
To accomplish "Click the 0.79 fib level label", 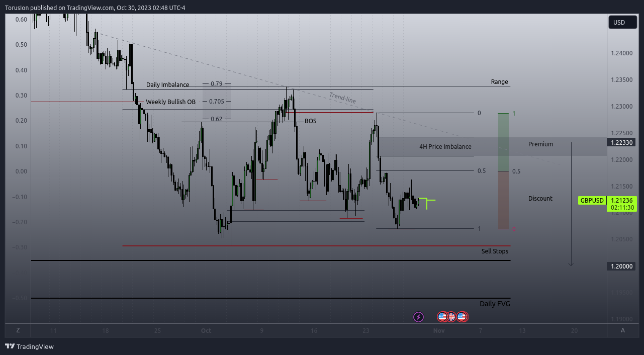I will click(x=217, y=83).
